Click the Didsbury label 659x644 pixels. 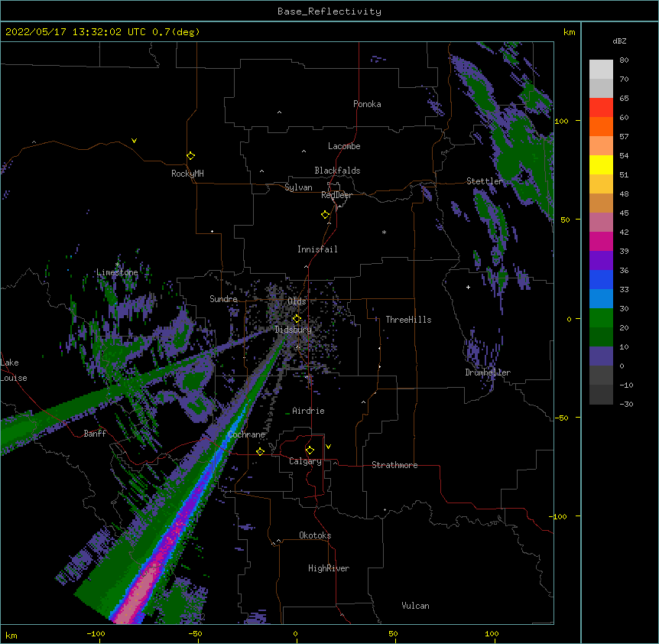[294, 330]
